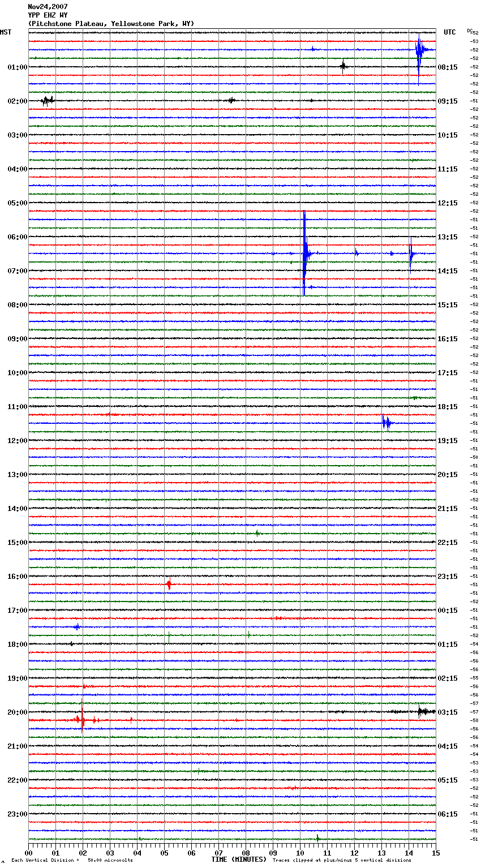Image resolution: width=481 pixels, height=868 pixels.
Task: Click the 20:15 UTC time label
Action: click(x=448, y=475)
